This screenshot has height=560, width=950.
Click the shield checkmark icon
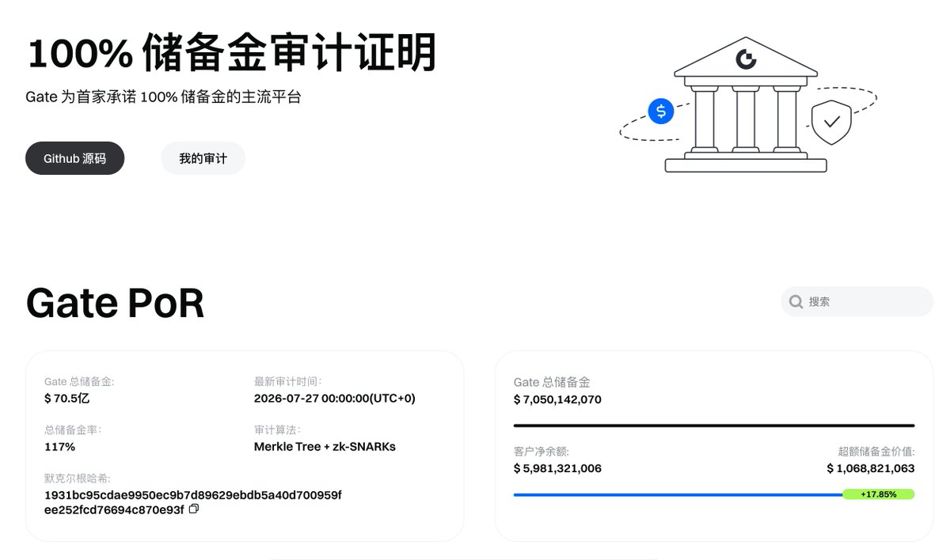831,123
